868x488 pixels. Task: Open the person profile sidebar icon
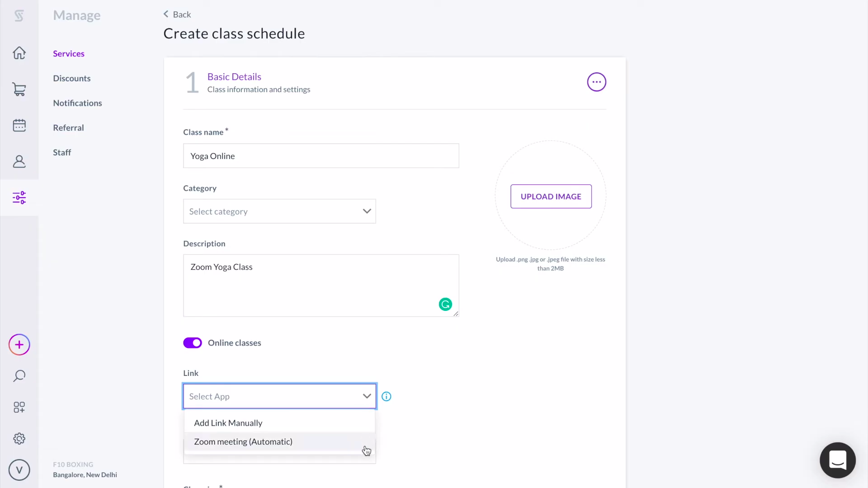[19, 161]
